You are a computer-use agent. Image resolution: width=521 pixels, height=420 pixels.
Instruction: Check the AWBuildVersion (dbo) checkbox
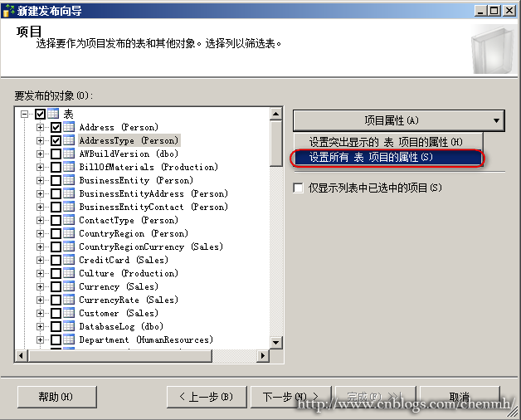(56, 154)
